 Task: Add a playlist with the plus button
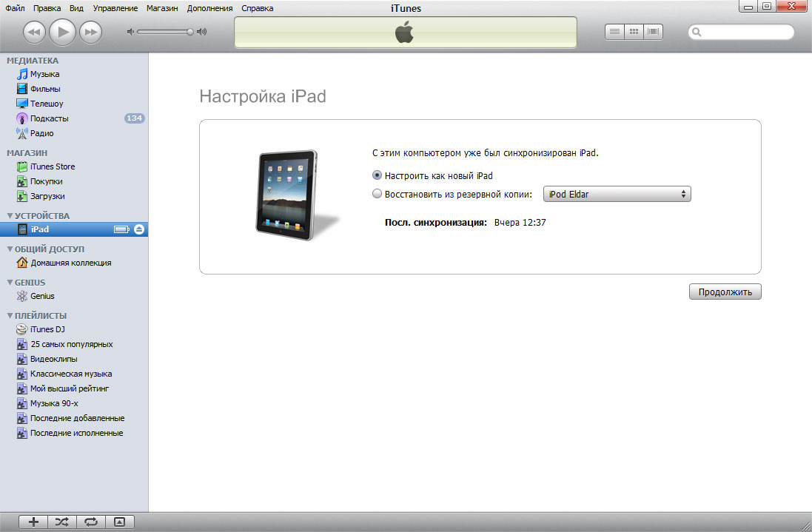[33, 522]
